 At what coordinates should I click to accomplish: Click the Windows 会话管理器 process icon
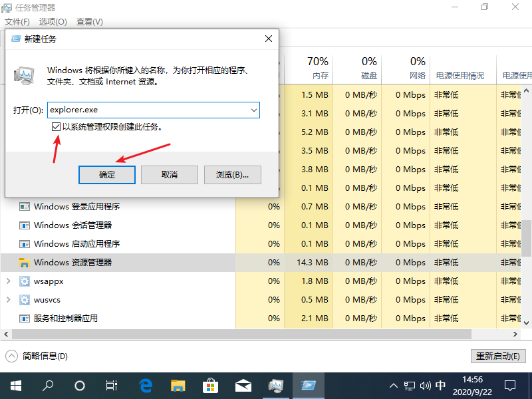point(25,225)
